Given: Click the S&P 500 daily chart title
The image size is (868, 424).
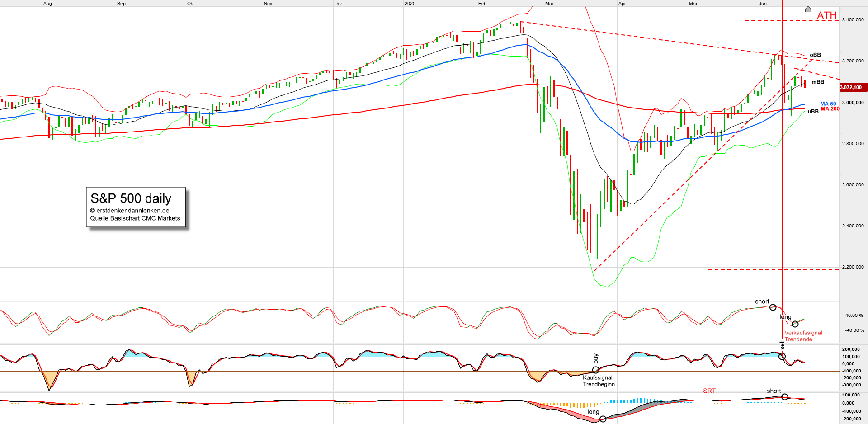Looking at the screenshot, I should tap(131, 198).
